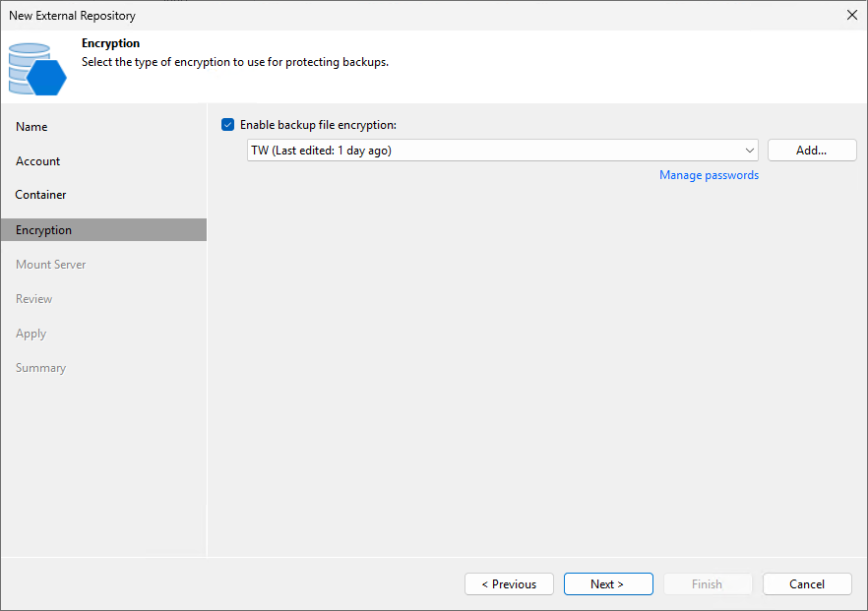Click the Add... password button

(x=812, y=151)
